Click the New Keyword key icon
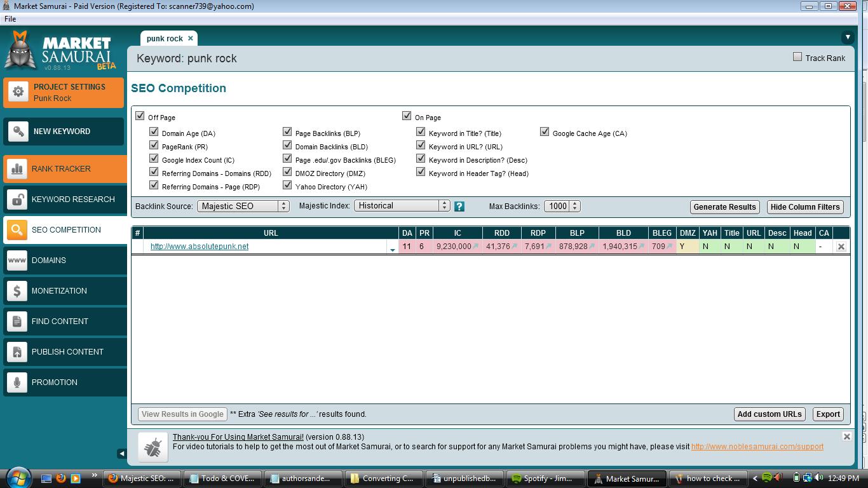The width and height of the screenshot is (868, 488). pos(18,132)
